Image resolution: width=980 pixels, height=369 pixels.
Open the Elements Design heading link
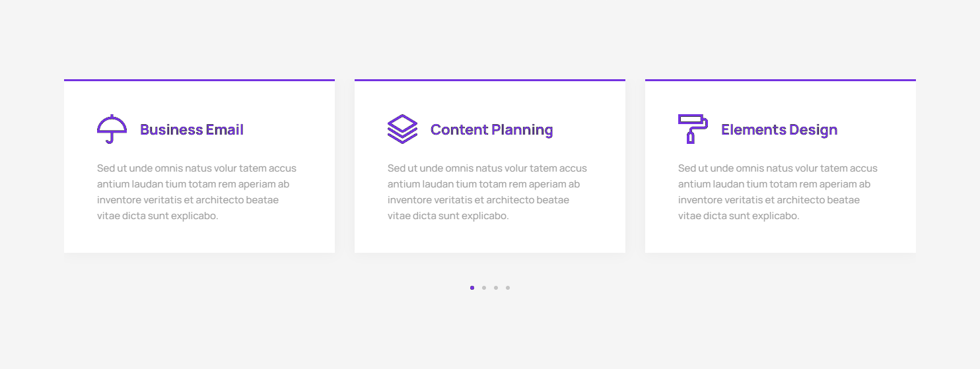pos(779,130)
